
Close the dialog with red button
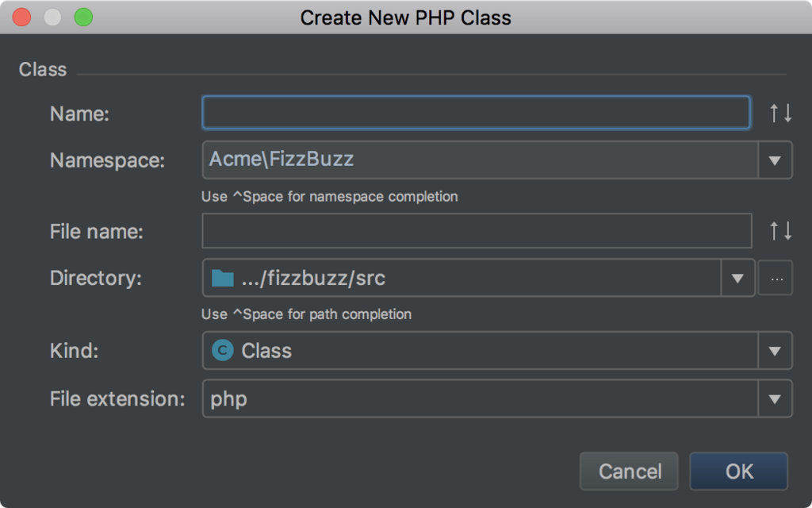pyautogui.click(x=22, y=17)
